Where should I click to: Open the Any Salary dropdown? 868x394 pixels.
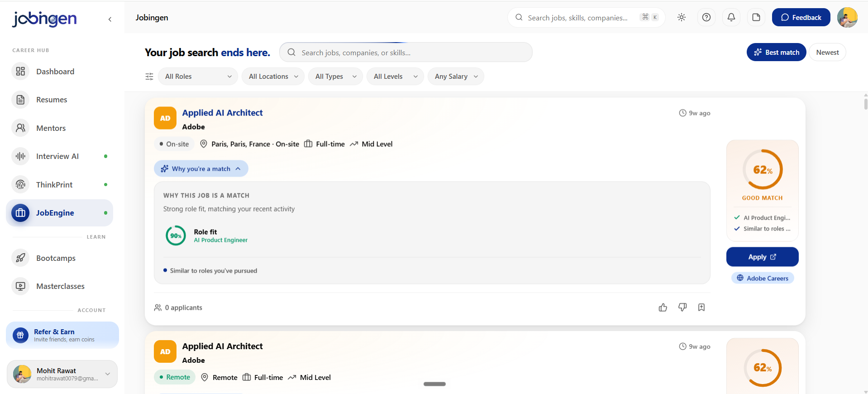[456, 77]
